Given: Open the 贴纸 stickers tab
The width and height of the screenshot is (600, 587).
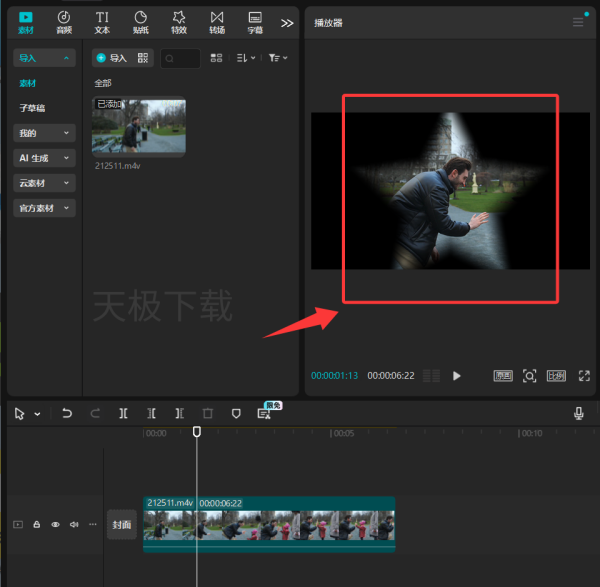Looking at the screenshot, I should point(140,23).
